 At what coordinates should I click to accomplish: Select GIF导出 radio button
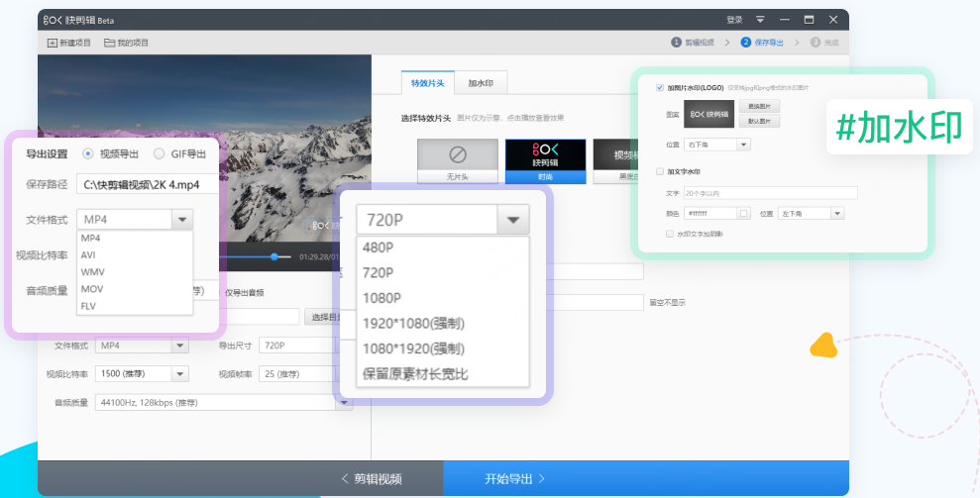click(x=159, y=153)
